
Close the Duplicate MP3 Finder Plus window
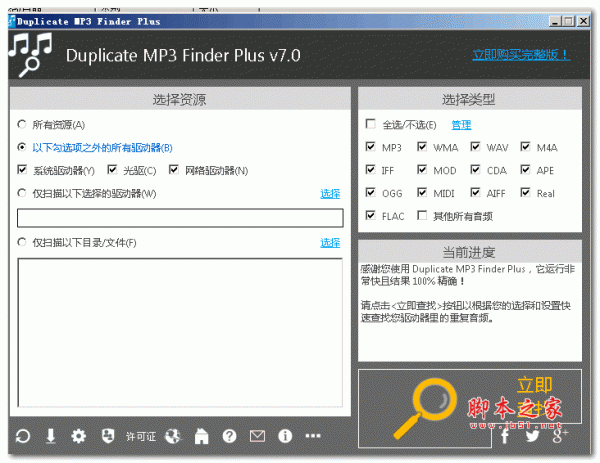pos(583,21)
